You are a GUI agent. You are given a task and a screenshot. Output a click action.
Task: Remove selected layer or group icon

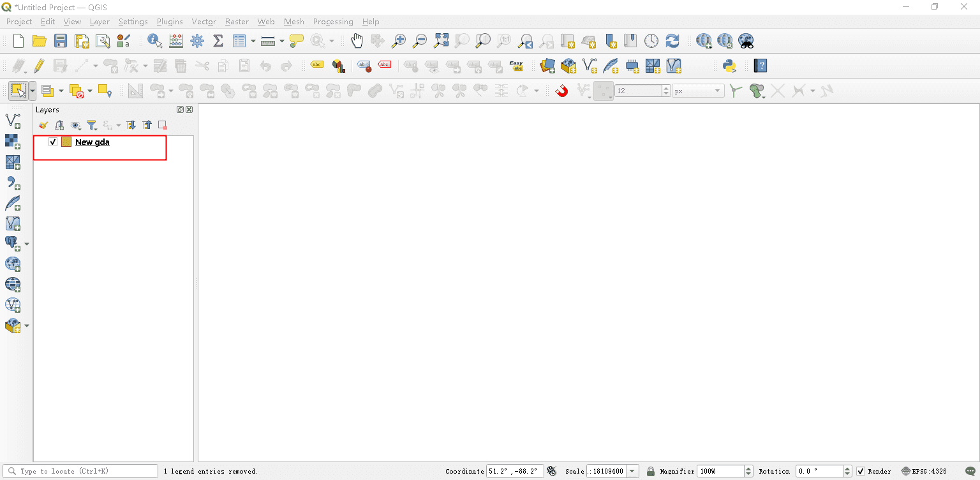pyautogui.click(x=163, y=125)
